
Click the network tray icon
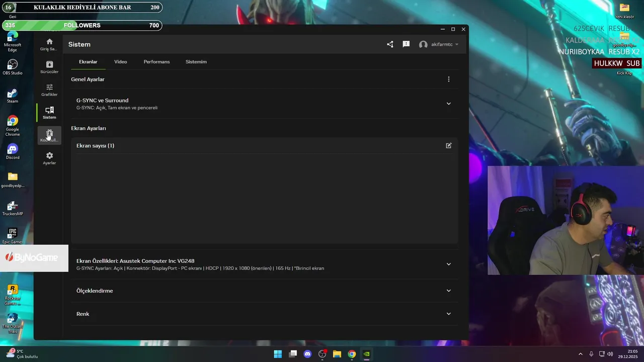click(602, 354)
